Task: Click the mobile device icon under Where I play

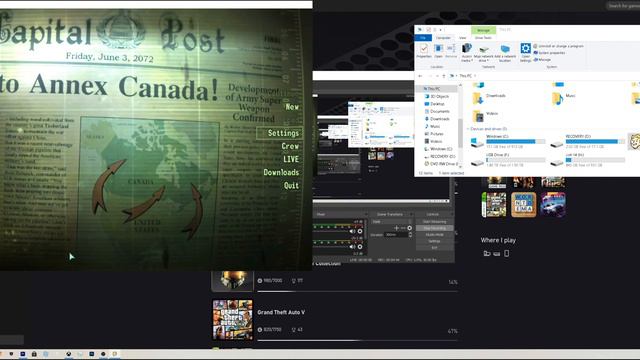Action: pyautogui.click(x=507, y=253)
